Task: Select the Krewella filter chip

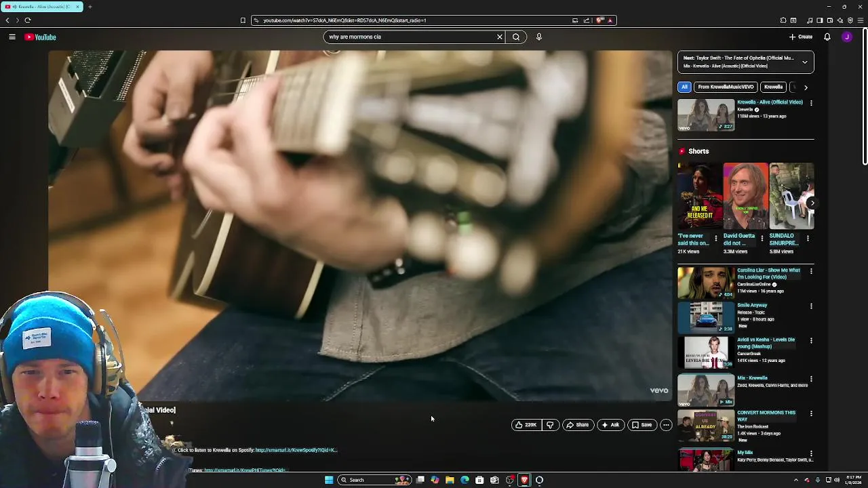Action: click(773, 87)
